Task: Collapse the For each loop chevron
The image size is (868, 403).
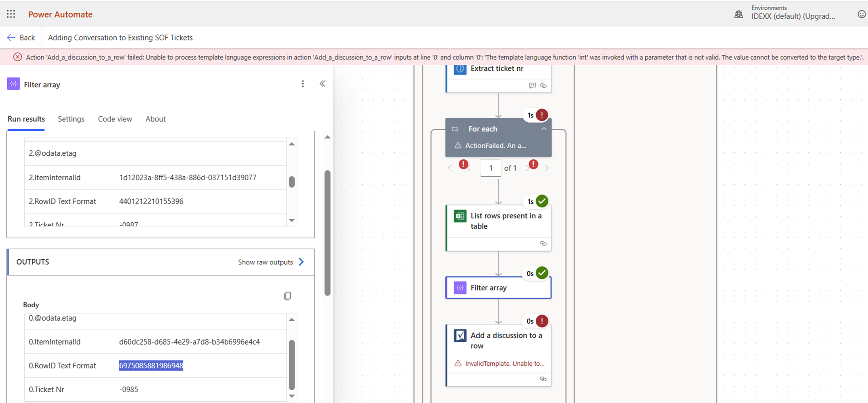Action: [x=544, y=129]
